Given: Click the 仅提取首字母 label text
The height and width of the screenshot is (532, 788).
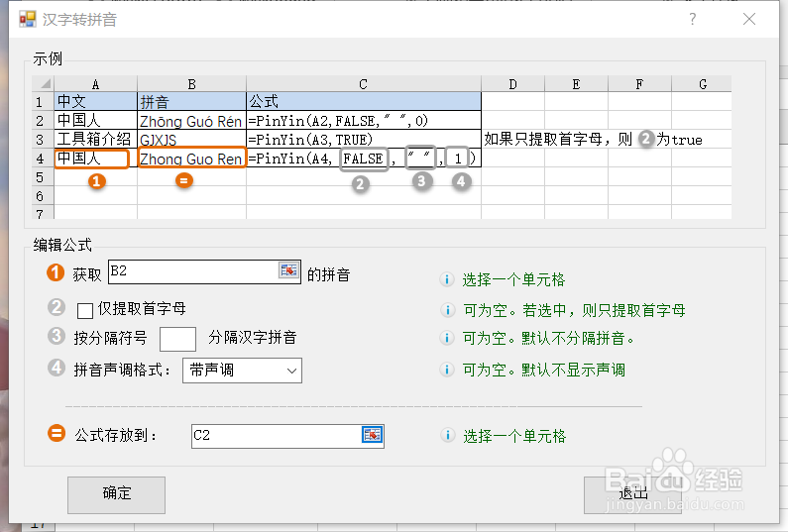Looking at the screenshot, I should pos(142,308).
